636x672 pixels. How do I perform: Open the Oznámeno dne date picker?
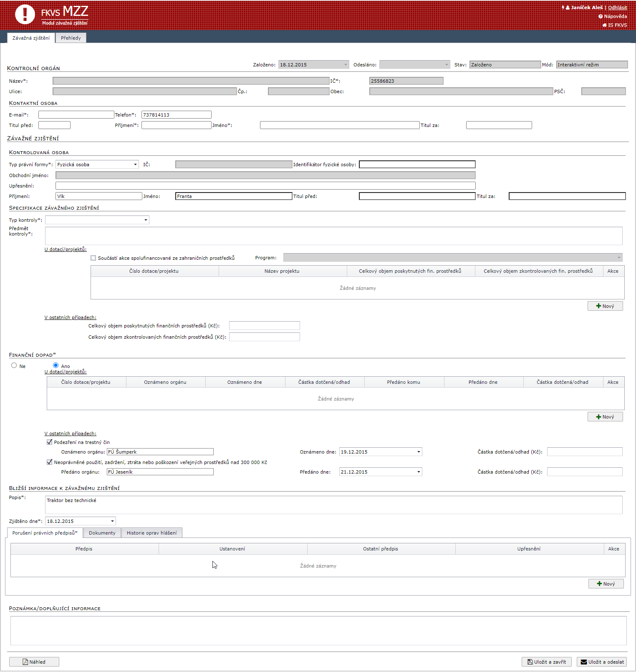[419, 452]
